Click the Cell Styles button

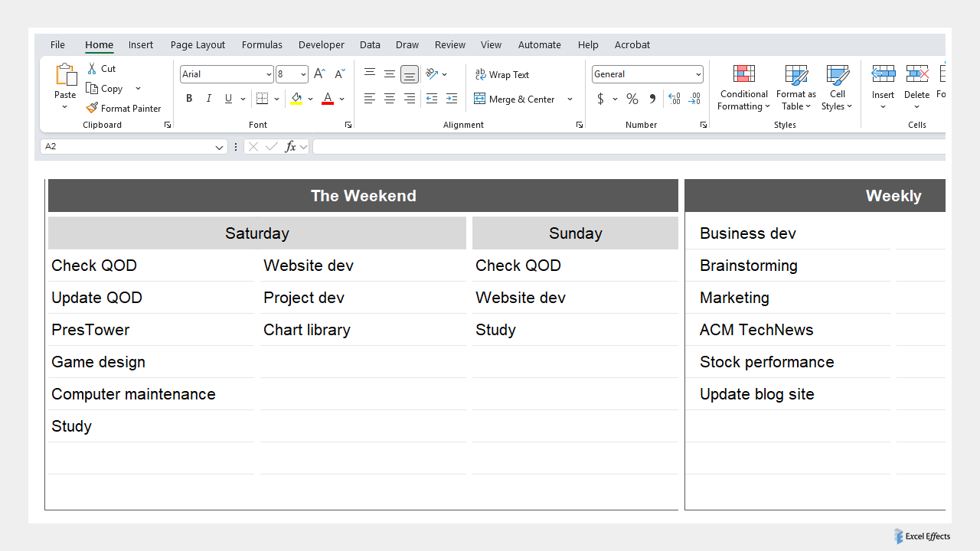837,86
